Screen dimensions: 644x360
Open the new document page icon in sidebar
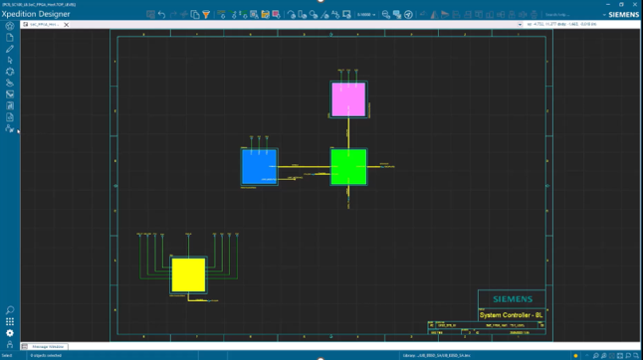9,38
